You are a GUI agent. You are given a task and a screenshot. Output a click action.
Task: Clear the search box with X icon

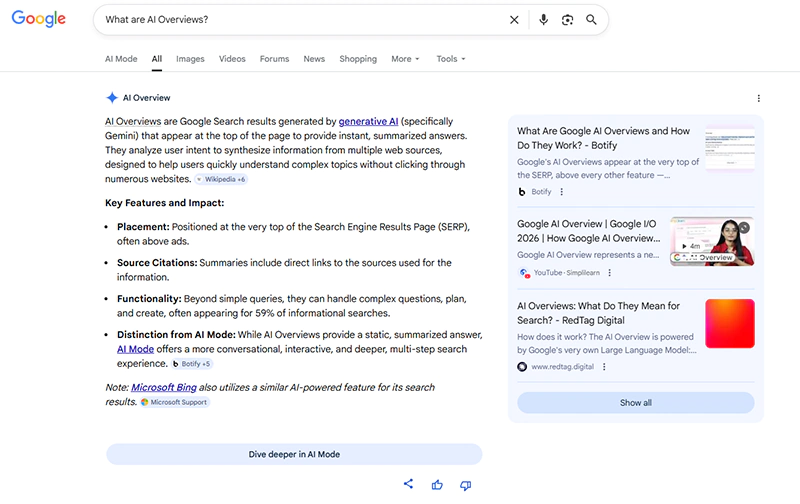point(514,20)
